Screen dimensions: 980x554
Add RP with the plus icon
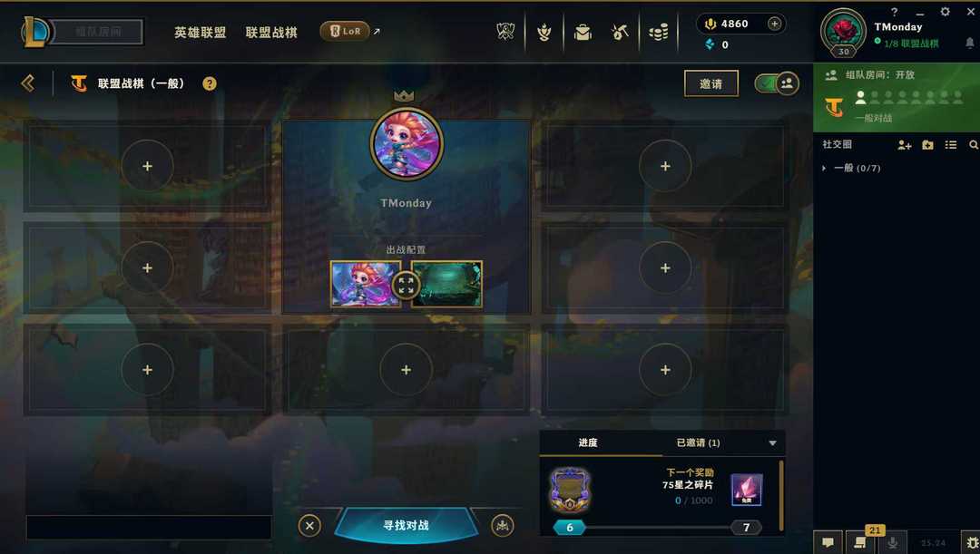(x=774, y=24)
